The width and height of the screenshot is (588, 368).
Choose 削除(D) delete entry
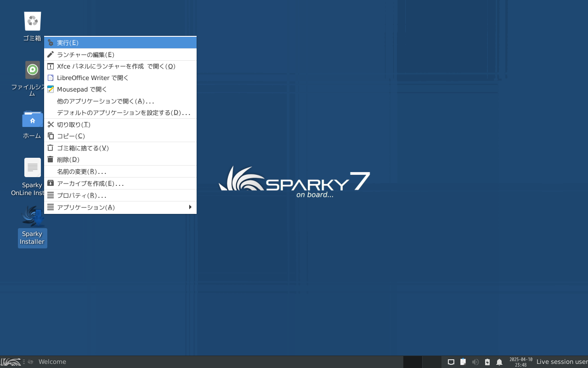point(120,160)
